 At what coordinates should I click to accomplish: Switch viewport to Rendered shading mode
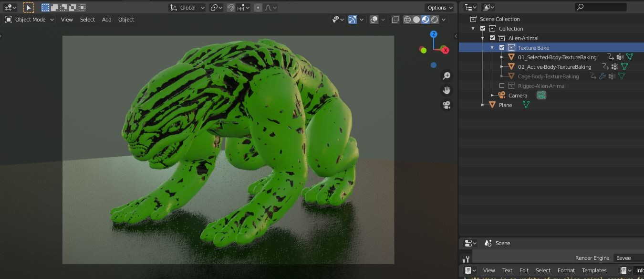pyautogui.click(x=434, y=20)
